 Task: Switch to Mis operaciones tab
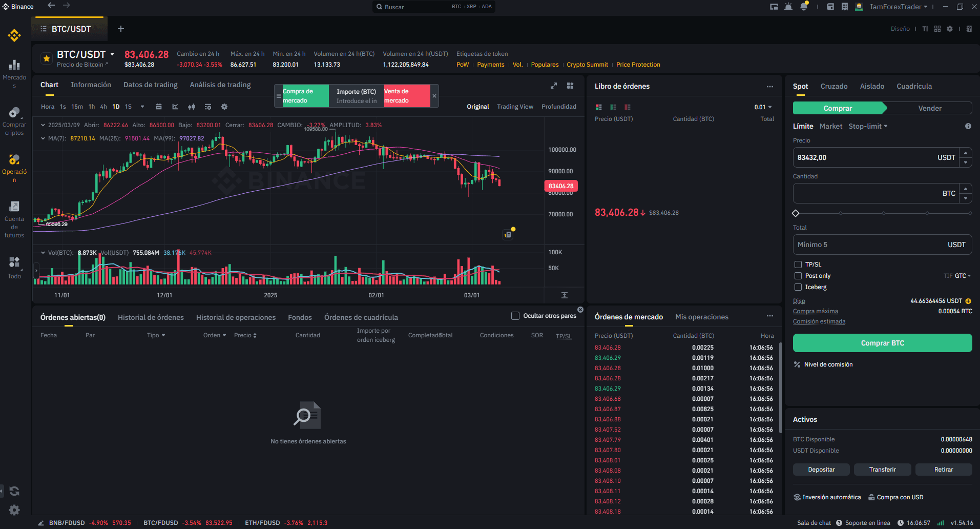pos(702,317)
